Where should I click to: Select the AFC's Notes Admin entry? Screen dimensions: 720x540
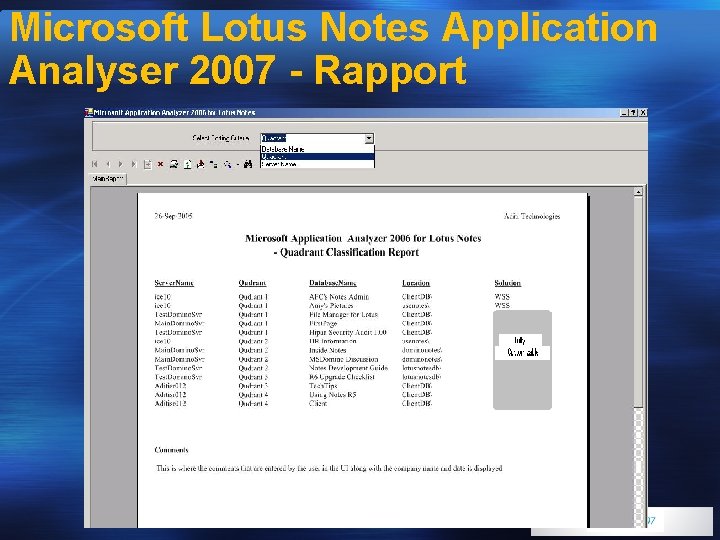click(x=339, y=297)
